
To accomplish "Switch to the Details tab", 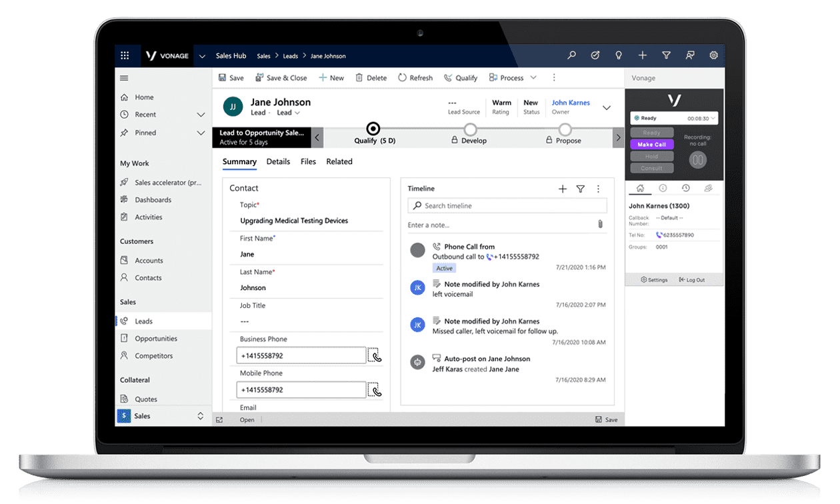I will pos(278,162).
